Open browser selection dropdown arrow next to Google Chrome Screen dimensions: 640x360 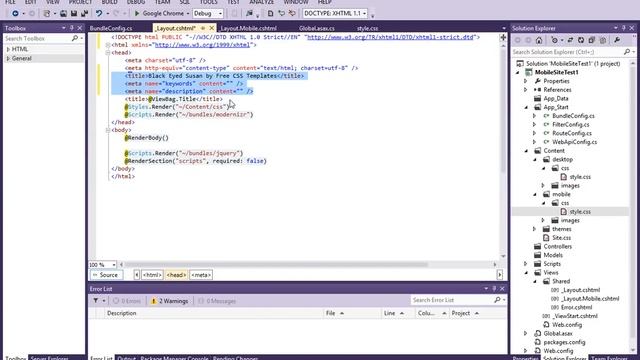[x=188, y=13]
